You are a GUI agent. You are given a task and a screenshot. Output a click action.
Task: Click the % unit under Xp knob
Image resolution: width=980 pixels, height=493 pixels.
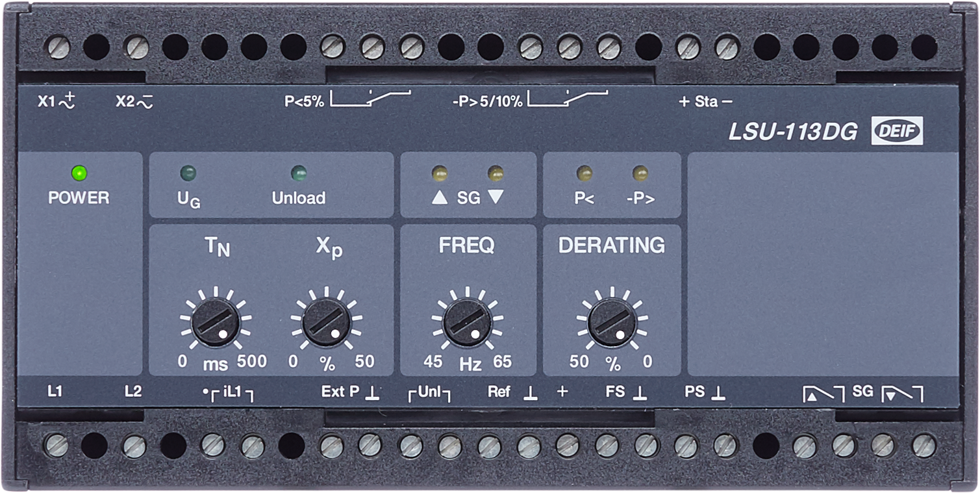point(327,364)
